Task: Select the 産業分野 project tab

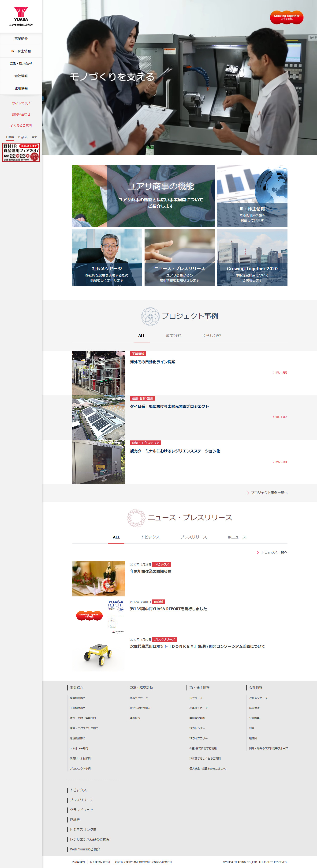Action: pyautogui.click(x=174, y=336)
